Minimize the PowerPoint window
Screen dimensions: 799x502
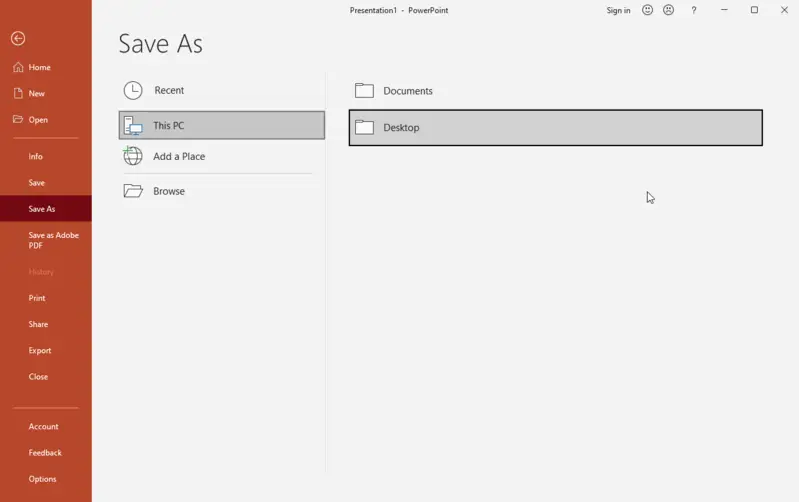[724, 10]
